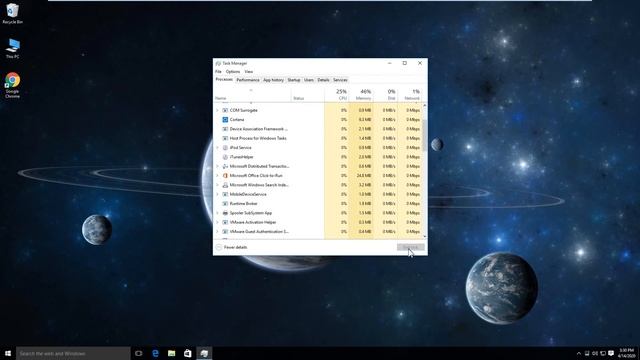This screenshot has height=360, width=640.
Task: Expand the COM Surrogate process group
Action: click(217, 110)
